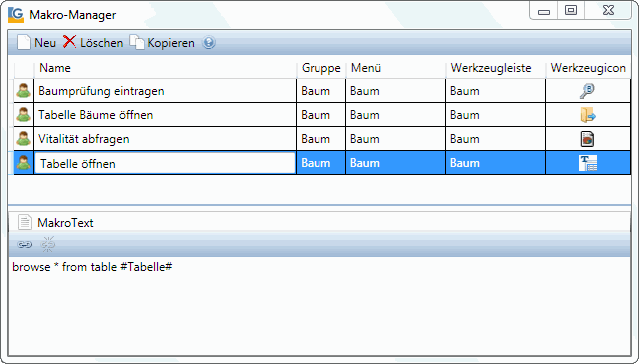
Task: Click the table icon in the selected row
Action: tap(588, 163)
